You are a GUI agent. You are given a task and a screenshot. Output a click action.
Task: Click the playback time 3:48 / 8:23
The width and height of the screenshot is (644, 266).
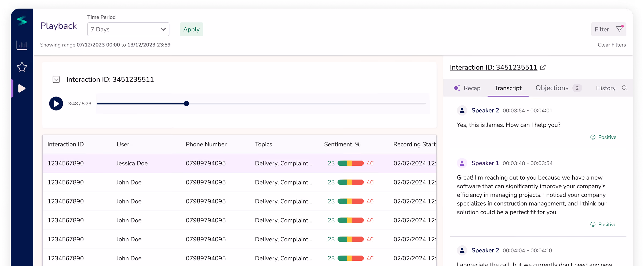tap(80, 104)
